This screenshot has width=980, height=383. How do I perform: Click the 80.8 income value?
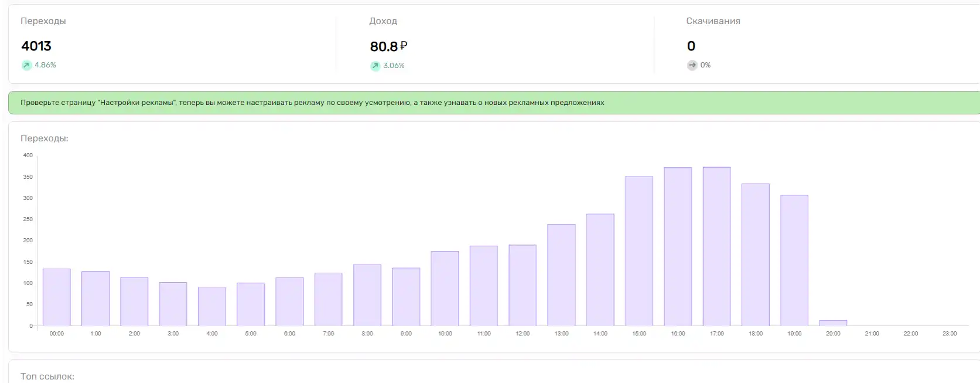point(384,46)
